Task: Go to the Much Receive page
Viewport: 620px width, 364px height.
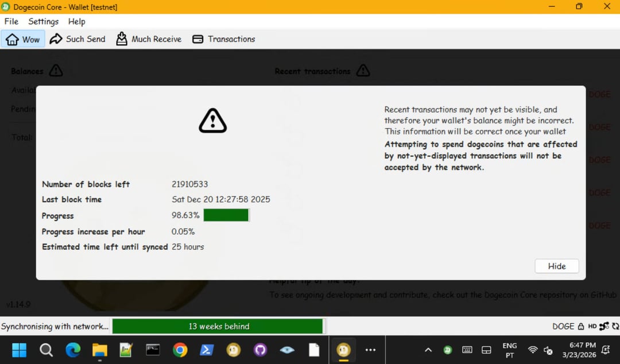Action: click(x=149, y=39)
